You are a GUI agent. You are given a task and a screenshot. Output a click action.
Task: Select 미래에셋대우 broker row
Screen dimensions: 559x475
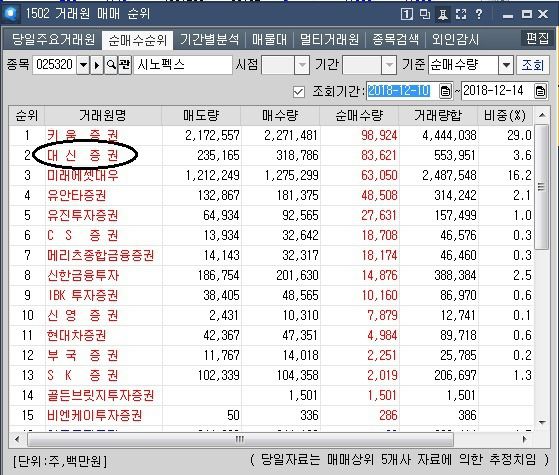tap(83, 175)
